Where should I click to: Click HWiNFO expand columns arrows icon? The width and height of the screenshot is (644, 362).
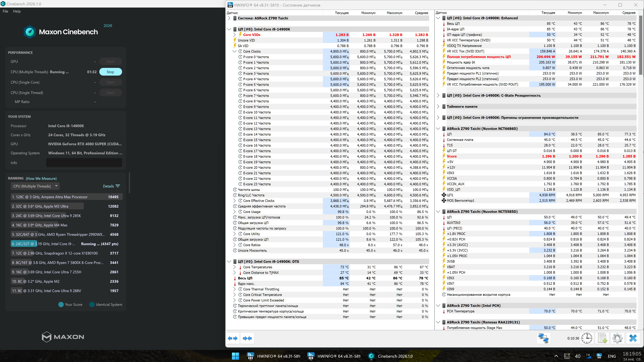click(232, 338)
